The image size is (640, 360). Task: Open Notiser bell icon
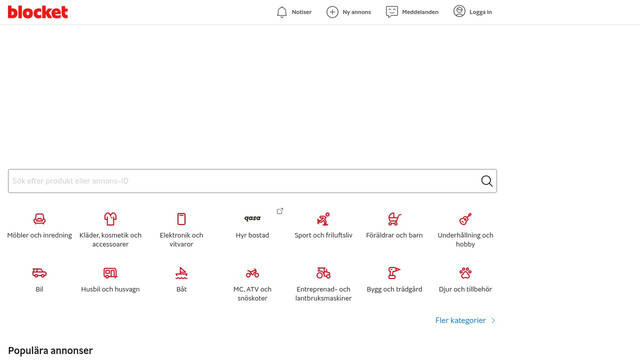[282, 12]
